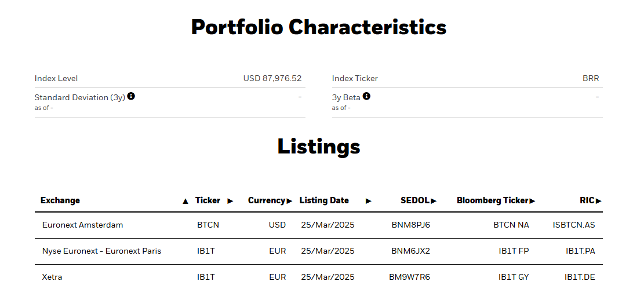
Task: Click the sort arrow beside Exchange
Action: click(185, 201)
